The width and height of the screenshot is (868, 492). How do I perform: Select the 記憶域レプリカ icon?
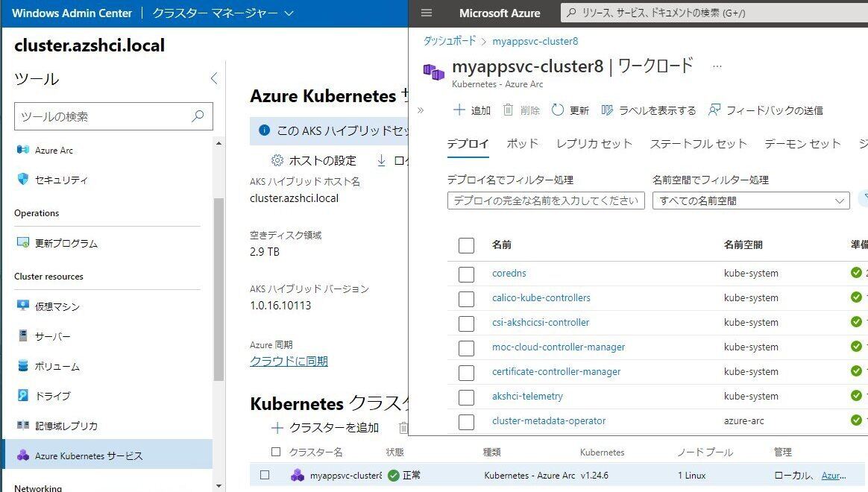22,425
